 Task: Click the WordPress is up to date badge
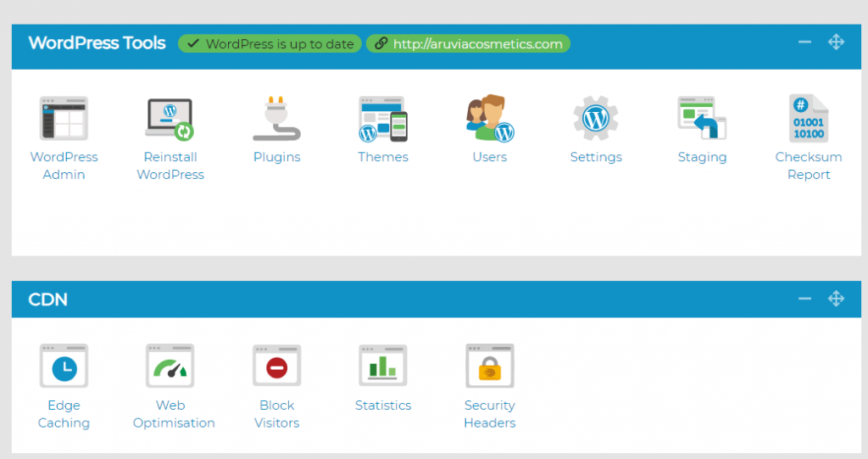(270, 44)
